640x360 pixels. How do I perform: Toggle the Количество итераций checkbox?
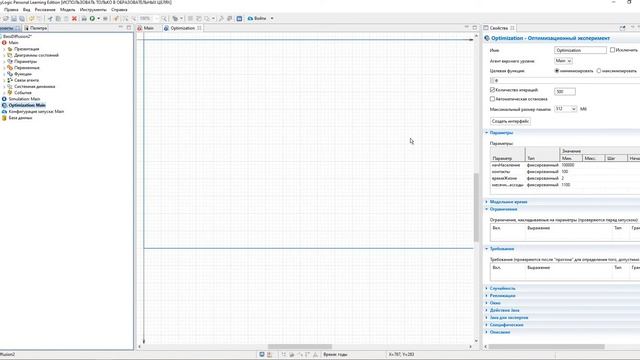tap(492, 90)
